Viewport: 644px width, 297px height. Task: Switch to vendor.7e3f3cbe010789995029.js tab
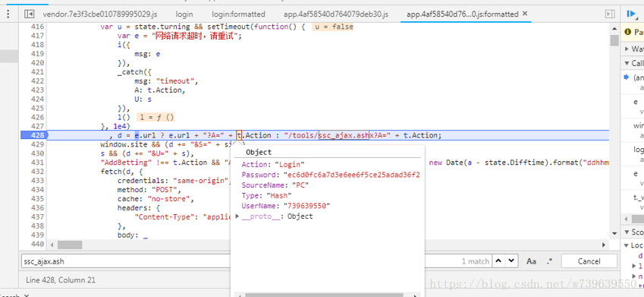point(100,14)
